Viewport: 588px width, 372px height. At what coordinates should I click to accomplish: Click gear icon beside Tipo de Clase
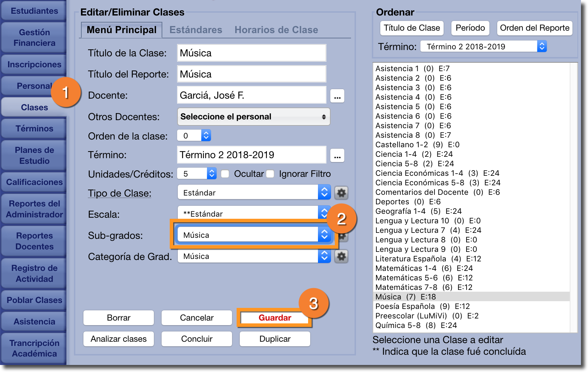341,193
